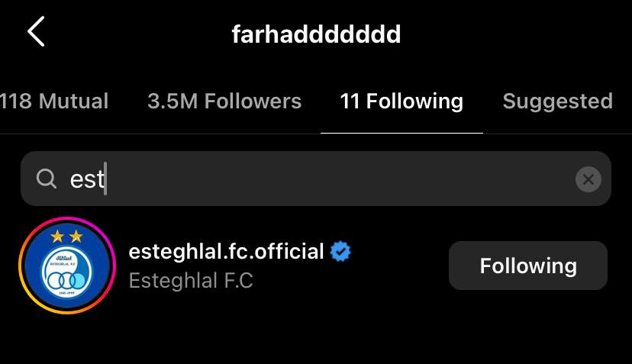Click the underline beneath the Following tab
The image size is (632, 364).
pyautogui.click(x=401, y=133)
